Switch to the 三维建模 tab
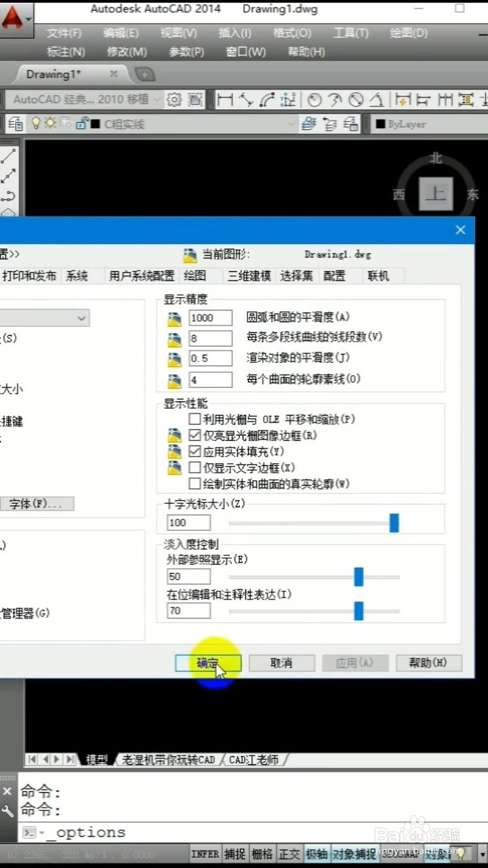The height and width of the screenshot is (868, 488). click(x=249, y=275)
